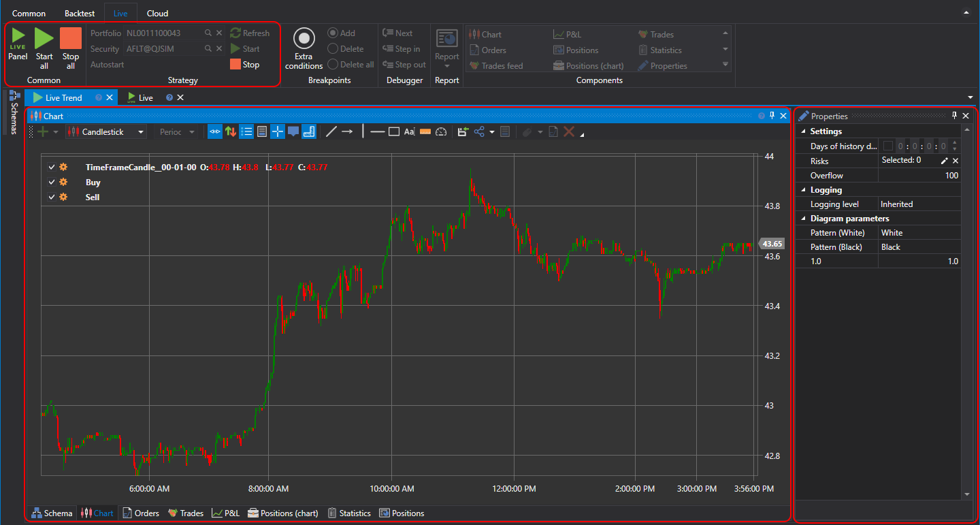This screenshot has width=980, height=525.
Task: Search for a portfolio with the magnifier
Action: 208,33
